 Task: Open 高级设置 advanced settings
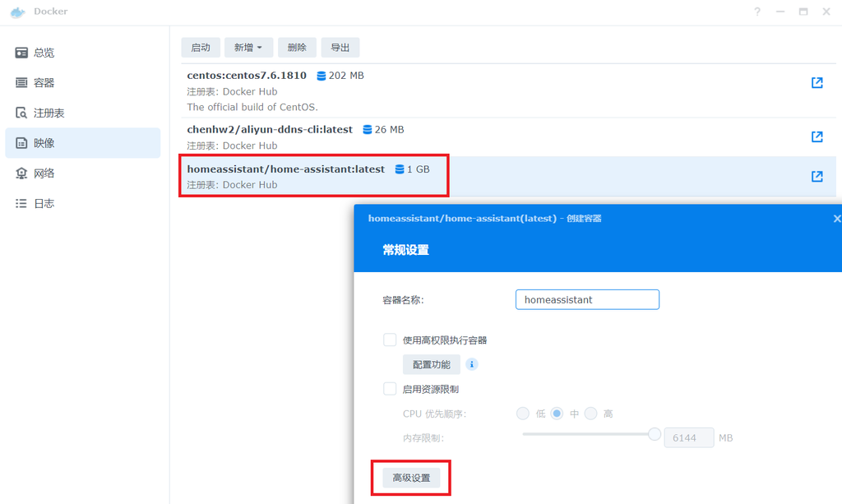point(410,477)
